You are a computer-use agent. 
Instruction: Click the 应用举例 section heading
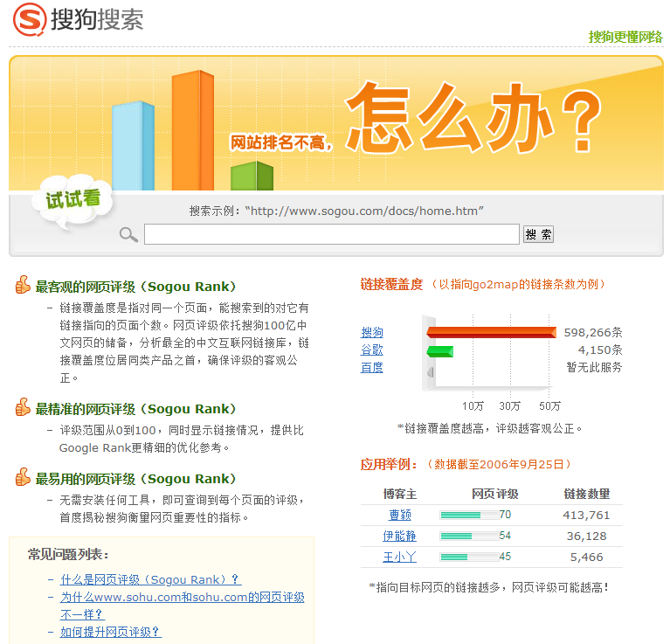tap(389, 464)
